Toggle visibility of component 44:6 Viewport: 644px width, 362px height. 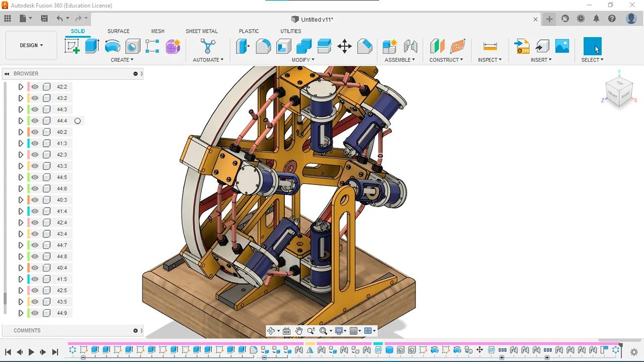tap(35, 189)
